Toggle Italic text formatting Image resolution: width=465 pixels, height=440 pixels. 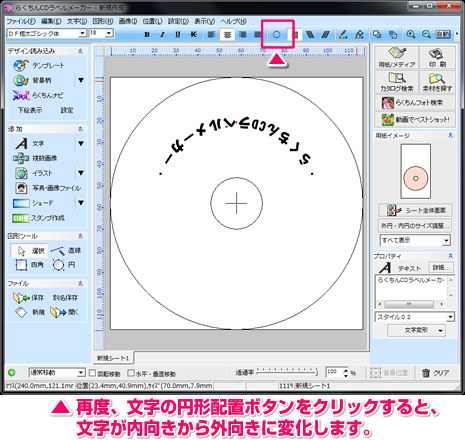click(x=162, y=34)
